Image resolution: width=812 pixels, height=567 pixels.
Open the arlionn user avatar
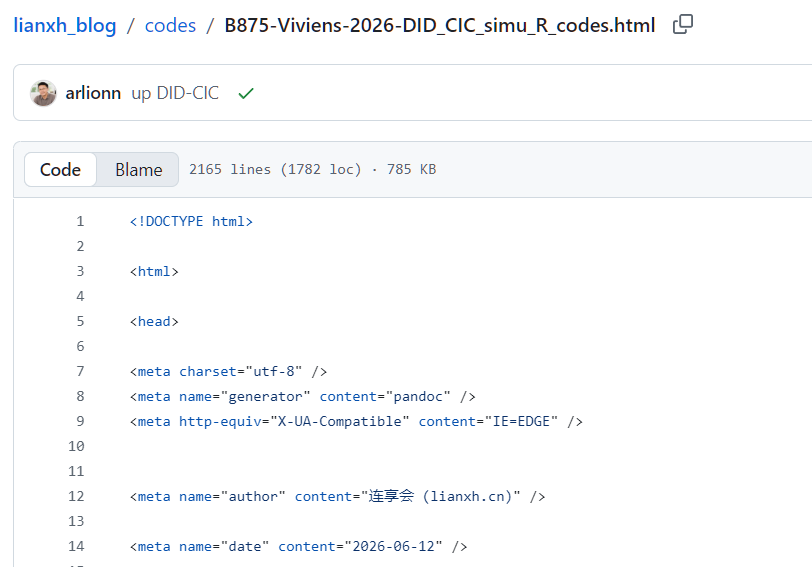point(44,93)
